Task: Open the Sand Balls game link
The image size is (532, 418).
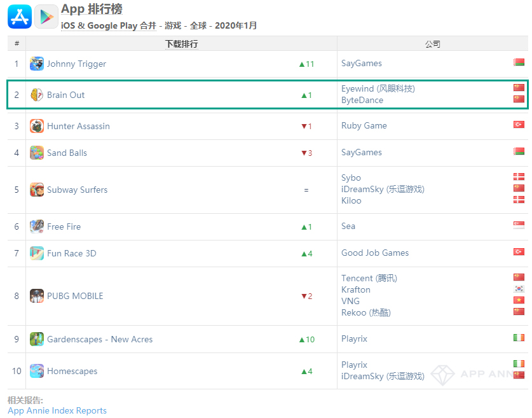Action: [x=67, y=153]
